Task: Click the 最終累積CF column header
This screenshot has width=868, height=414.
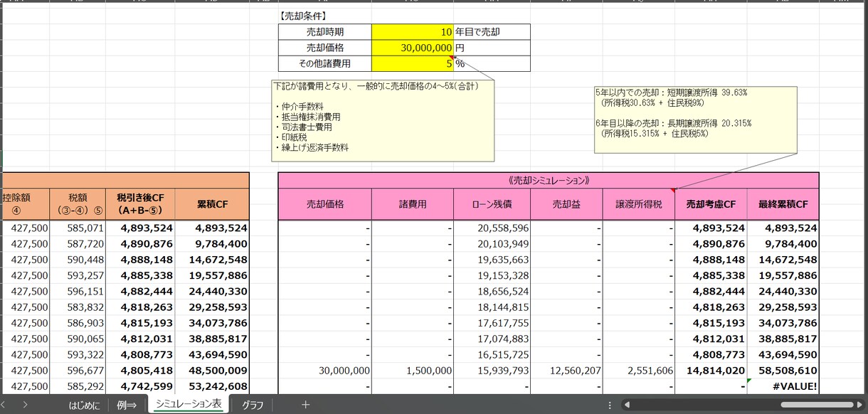Action: point(783,204)
